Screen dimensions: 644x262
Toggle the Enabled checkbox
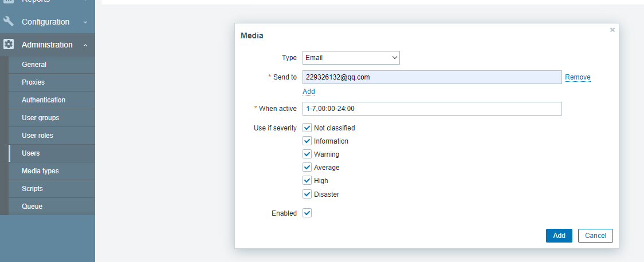(307, 213)
